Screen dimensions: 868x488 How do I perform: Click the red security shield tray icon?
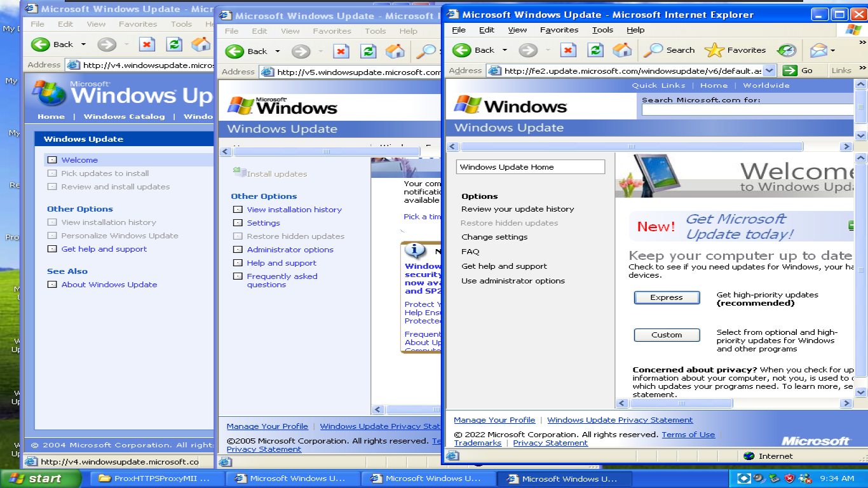pos(790,478)
